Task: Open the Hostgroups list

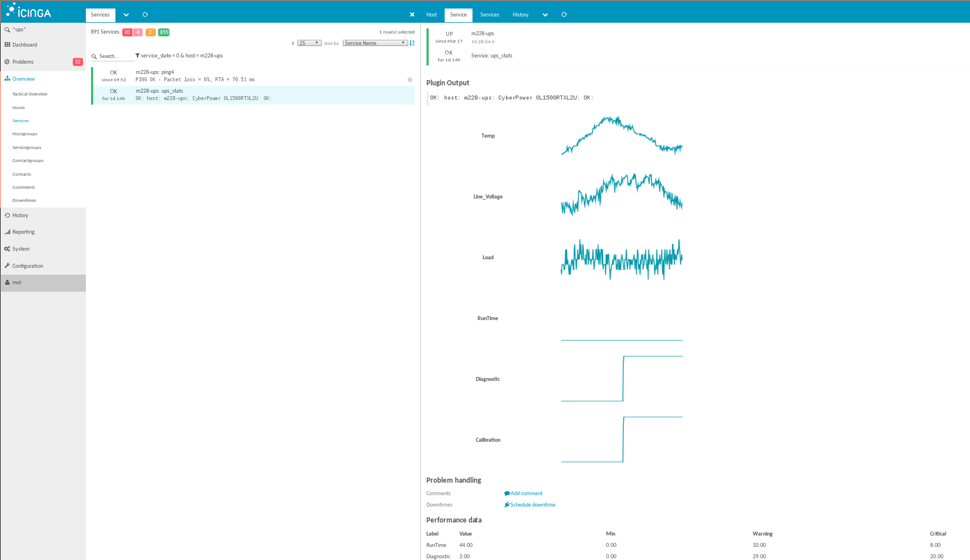Action: pyautogui.click(x=25, y=134)
